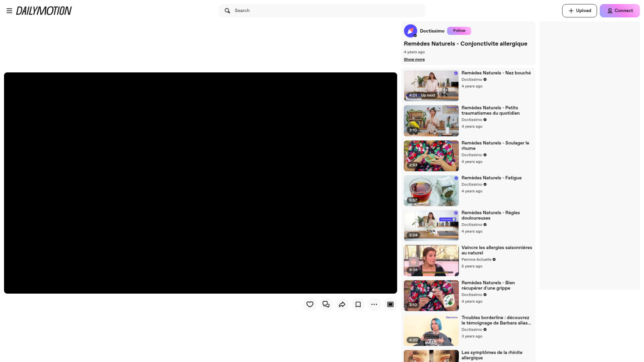Click the Doctissimo channel avatar
The image size is (644, 362).
coord(411,31)
